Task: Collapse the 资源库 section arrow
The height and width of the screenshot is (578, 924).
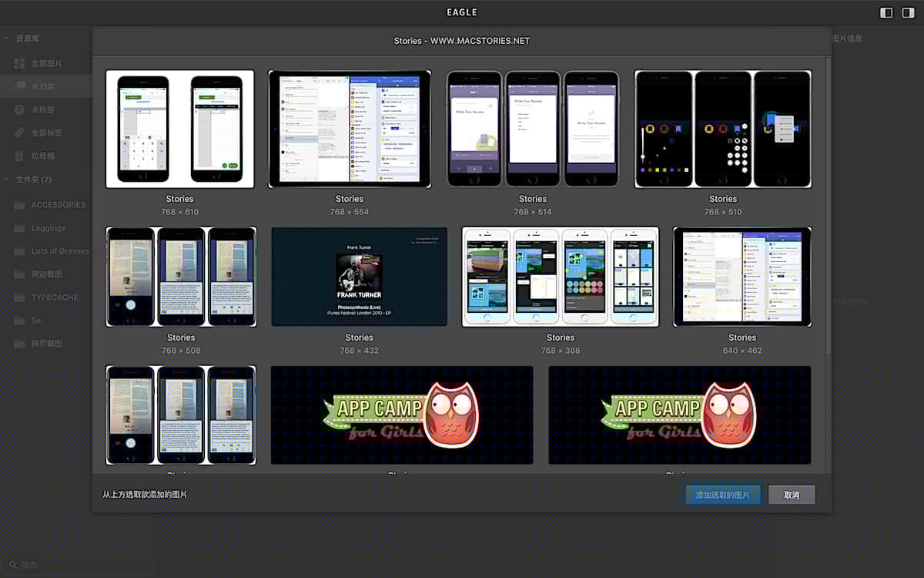Action: coord(6,39)
